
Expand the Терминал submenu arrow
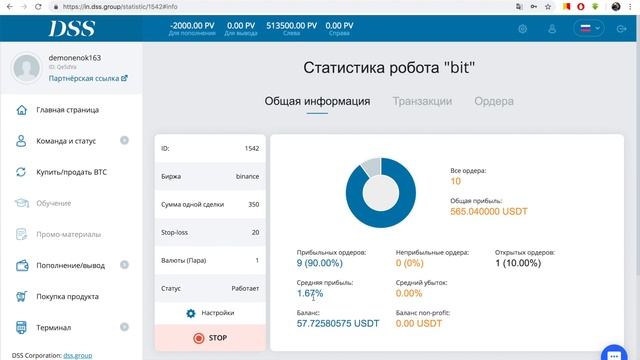(124, 327)
